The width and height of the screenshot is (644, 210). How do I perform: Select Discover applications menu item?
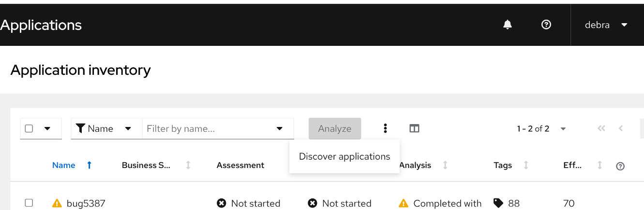(x=344, y=156)
